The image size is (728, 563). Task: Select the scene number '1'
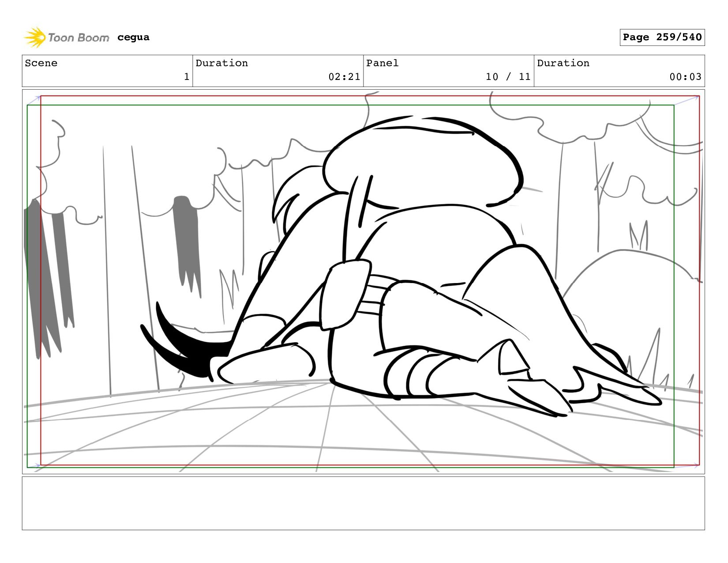click(x=187, y=77)
